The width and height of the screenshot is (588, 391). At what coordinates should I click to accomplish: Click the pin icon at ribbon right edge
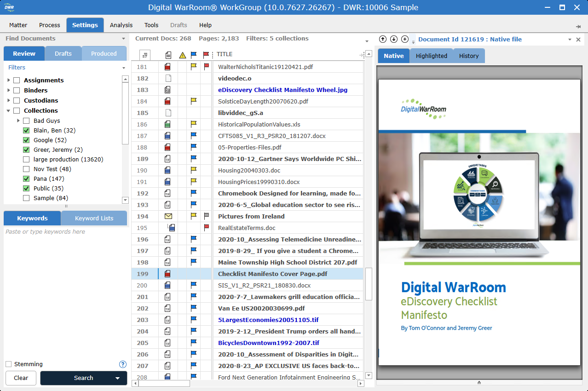pos(578,26)
